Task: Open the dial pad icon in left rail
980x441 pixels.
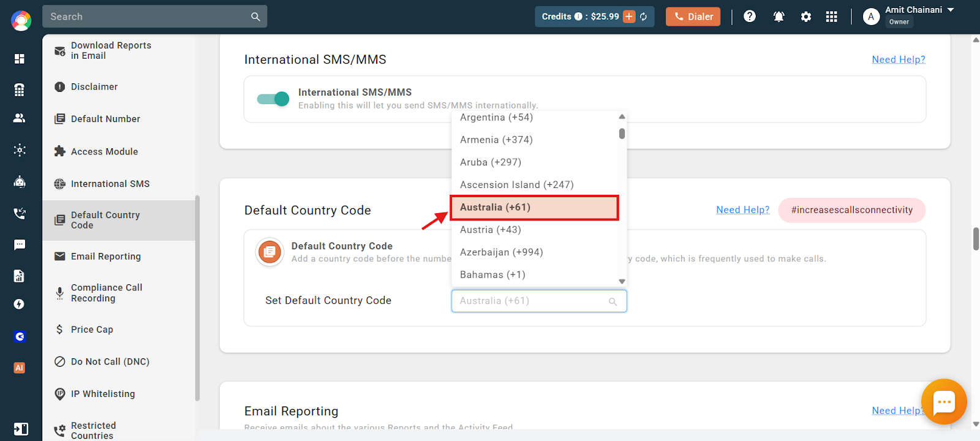Action: (20, 90)
